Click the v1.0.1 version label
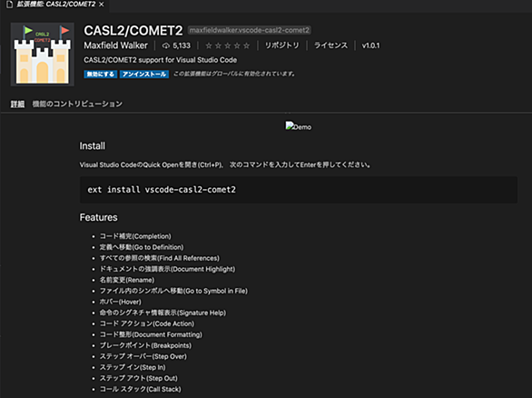This screenshot has height=398, width=532. [x=370, y=45]
